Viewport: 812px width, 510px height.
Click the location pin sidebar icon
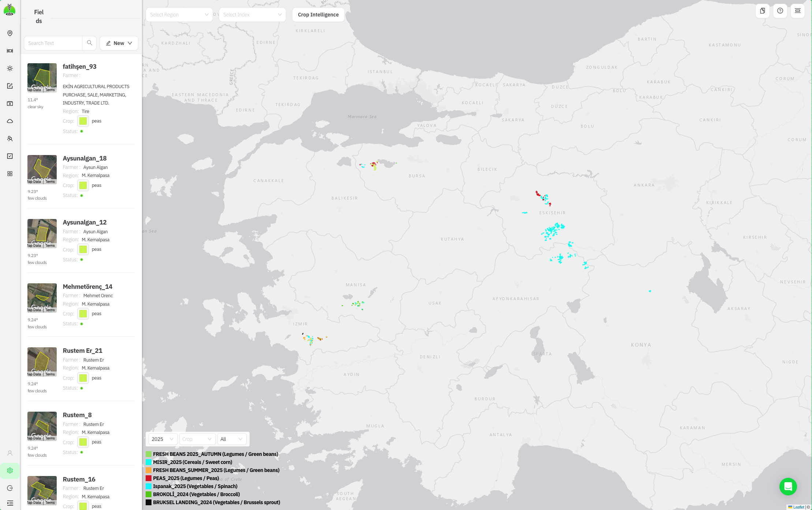10,33
